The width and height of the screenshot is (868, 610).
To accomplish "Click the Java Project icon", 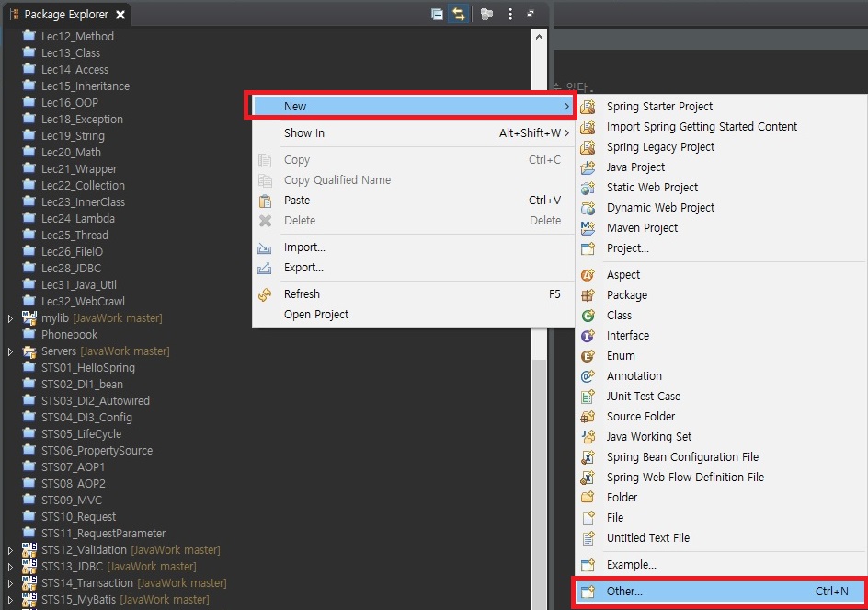I will point(588,167).
